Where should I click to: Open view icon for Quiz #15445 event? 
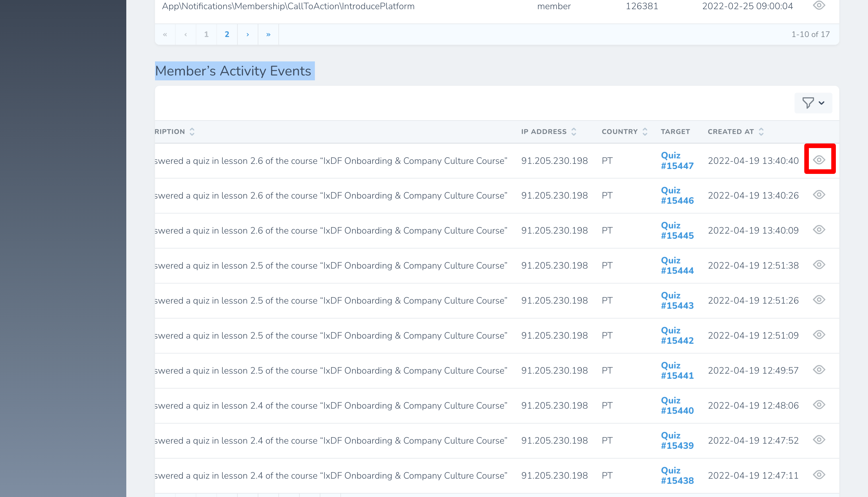(819, 230)
